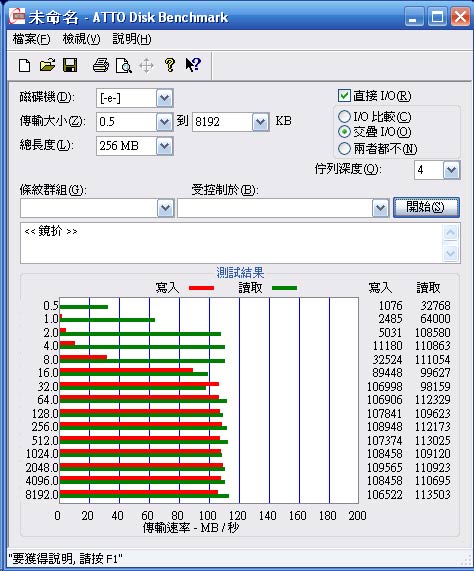Select the 兩者都不 radio option
The width and height of the screenshot is (474, 571).
344,149
